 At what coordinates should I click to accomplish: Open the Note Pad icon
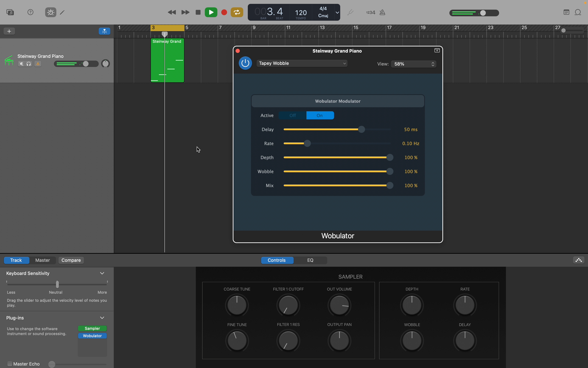[566, 12]
